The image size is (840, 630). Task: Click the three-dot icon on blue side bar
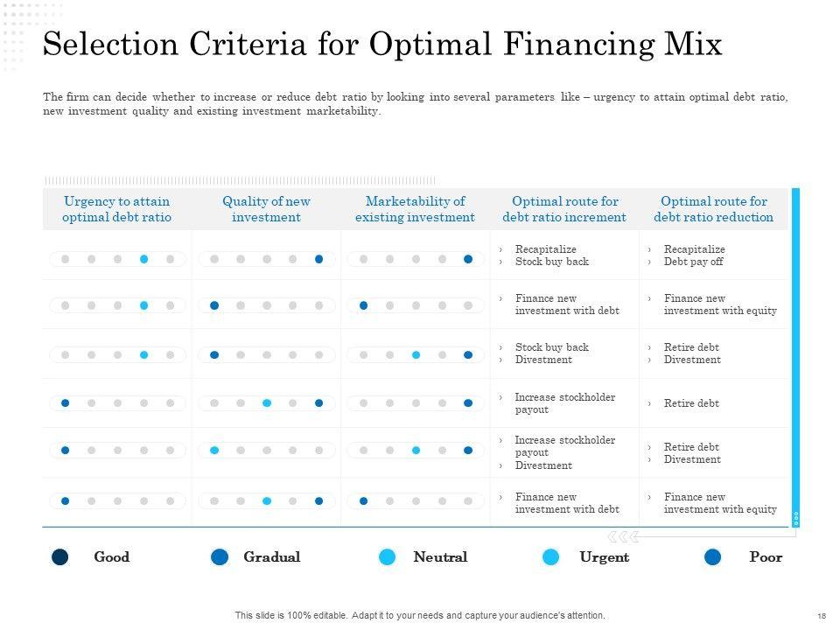795,518
